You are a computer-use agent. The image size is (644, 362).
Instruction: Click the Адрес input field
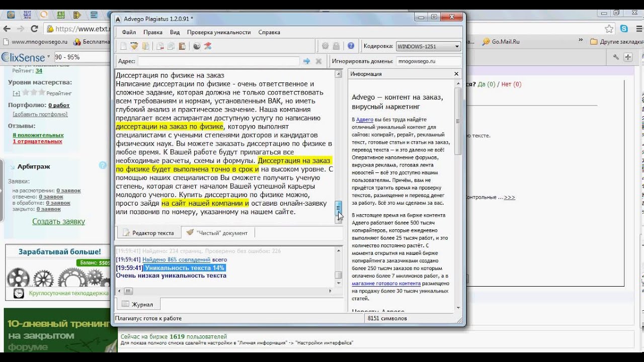(218, 61)
